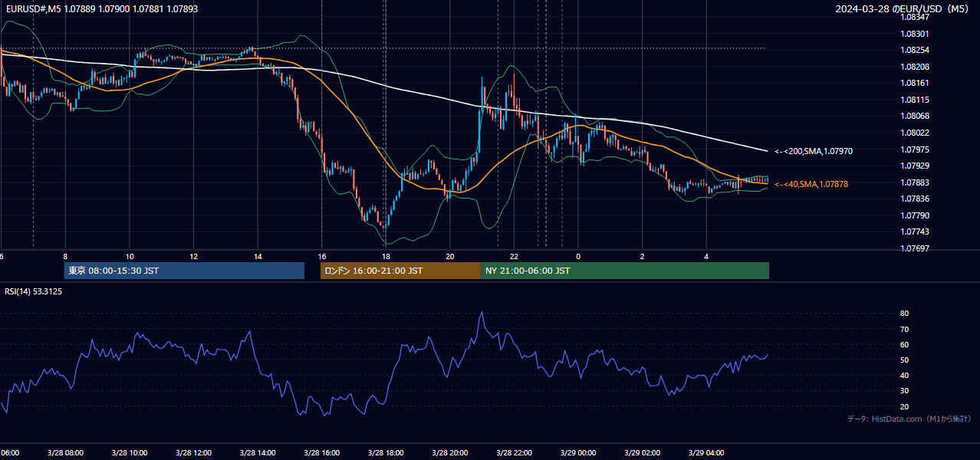Click price axis value 1.08068

[915, 116]
